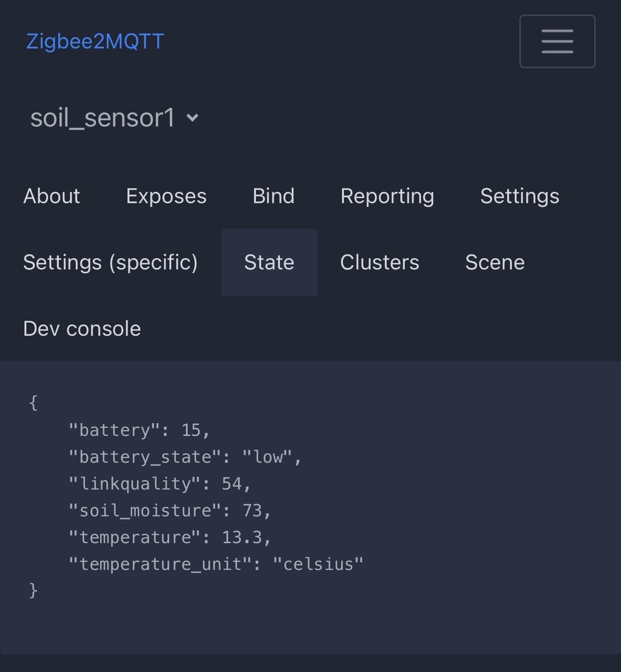
Task: Click the linkquality 54 value line
Action: (159, 483)
